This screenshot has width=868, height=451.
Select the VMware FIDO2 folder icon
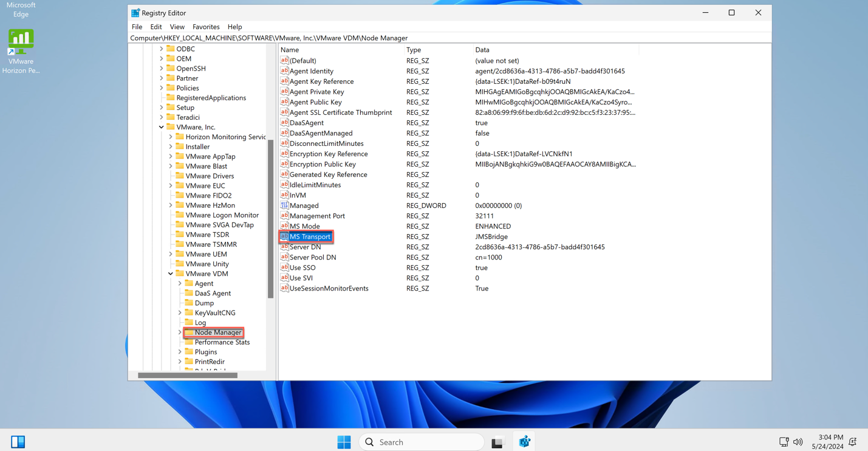pyautogui.click(x=180, y=196)
